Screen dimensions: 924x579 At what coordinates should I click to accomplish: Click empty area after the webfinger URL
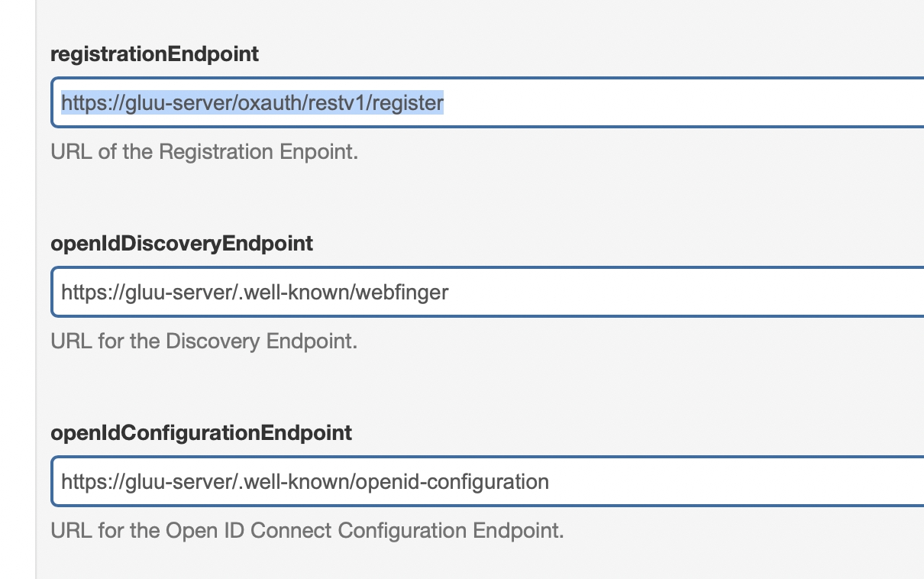(687, 292)
